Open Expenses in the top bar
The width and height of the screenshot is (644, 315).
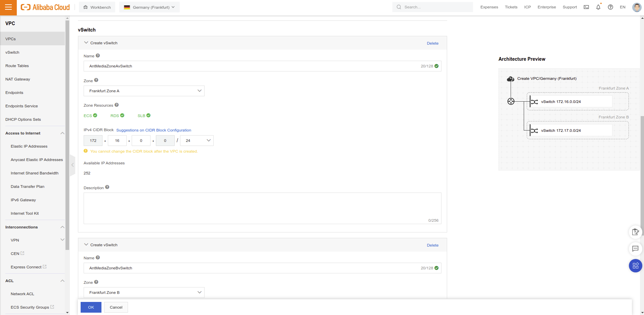pyautogui.click(x=489, y=7)
